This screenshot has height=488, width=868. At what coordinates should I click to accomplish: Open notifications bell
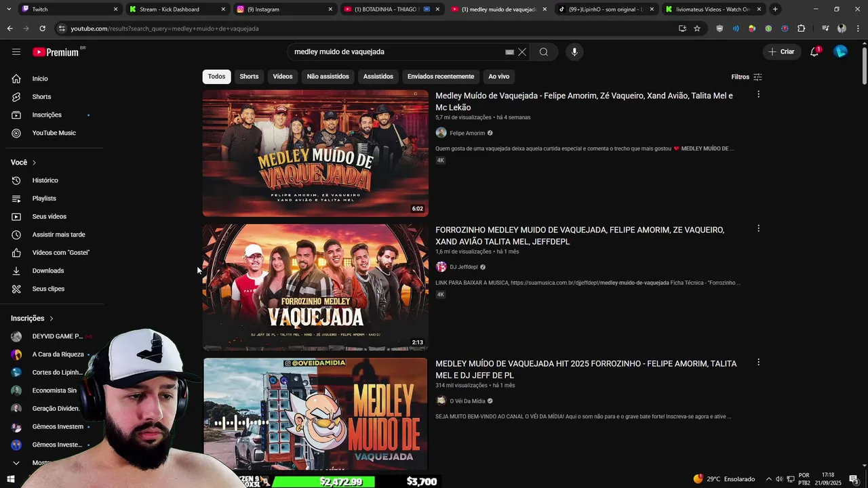[814, 52]
